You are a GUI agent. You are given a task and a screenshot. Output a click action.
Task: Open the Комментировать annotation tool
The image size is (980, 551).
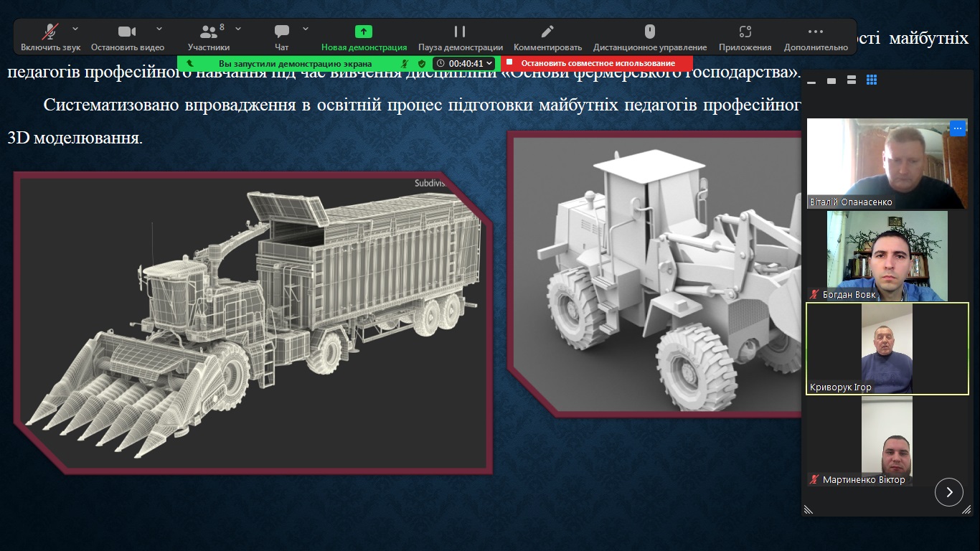pos(547,37)
